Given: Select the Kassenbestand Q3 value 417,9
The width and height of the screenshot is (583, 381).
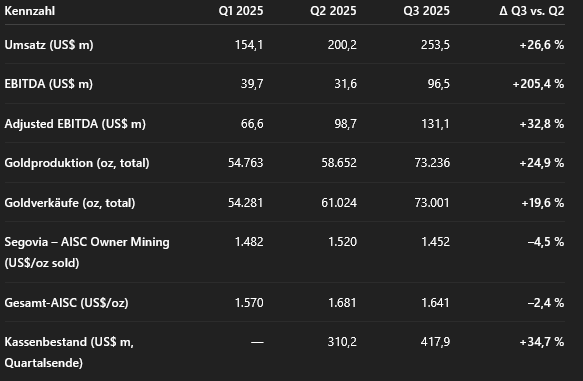Looking at the screenshot, I should (x=435, y=342).
